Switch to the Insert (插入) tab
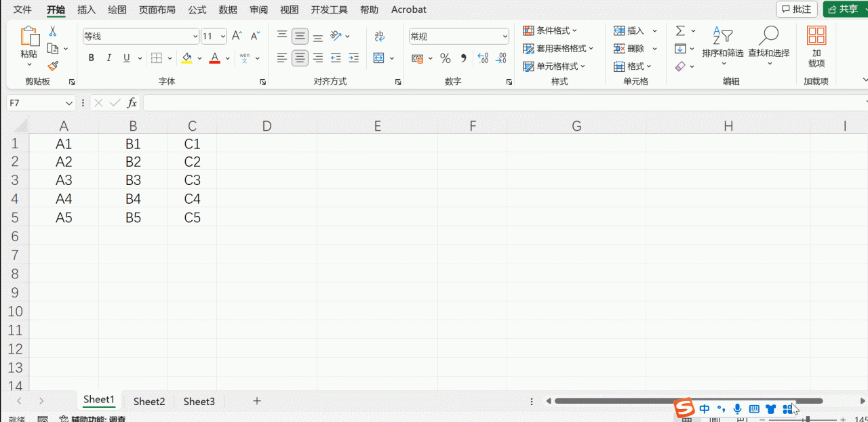The width and height of the screenshot is (868, 422). tap(87, 9)
